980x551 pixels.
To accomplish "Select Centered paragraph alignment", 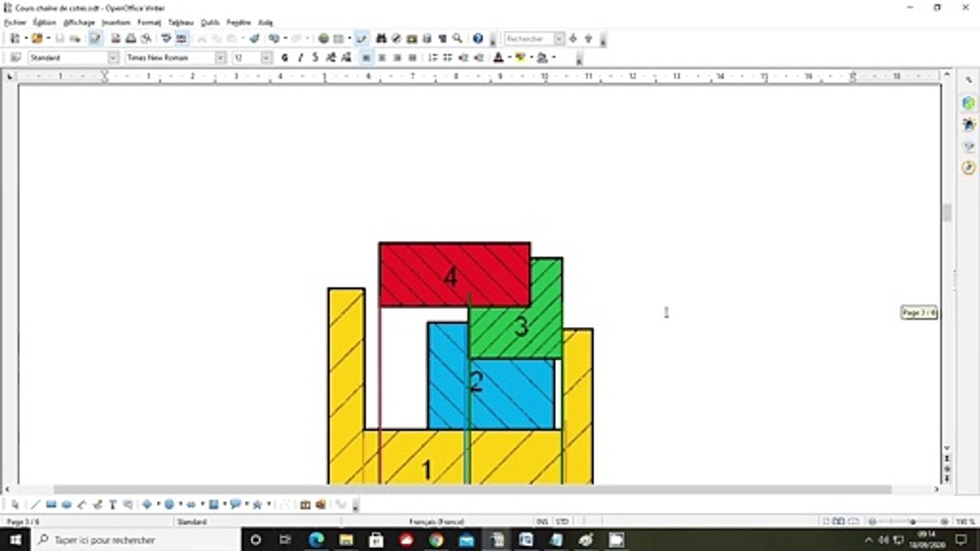I will [381, 57].
